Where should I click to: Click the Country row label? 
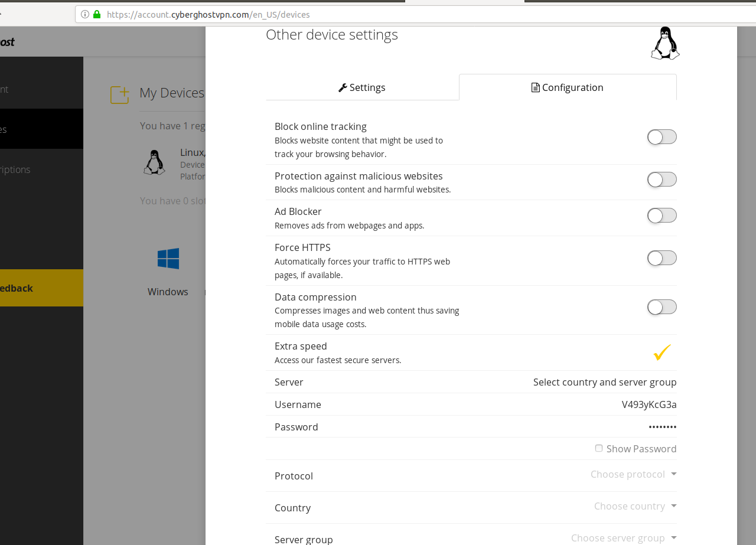coord(292,508)
